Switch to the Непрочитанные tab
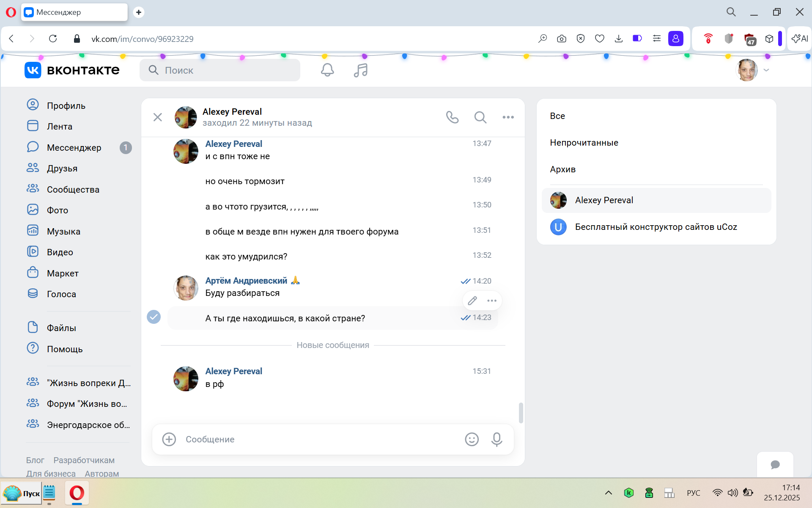The width and height of the screenshot is (812, 508). pyautogui.click(x=584, y=143)
